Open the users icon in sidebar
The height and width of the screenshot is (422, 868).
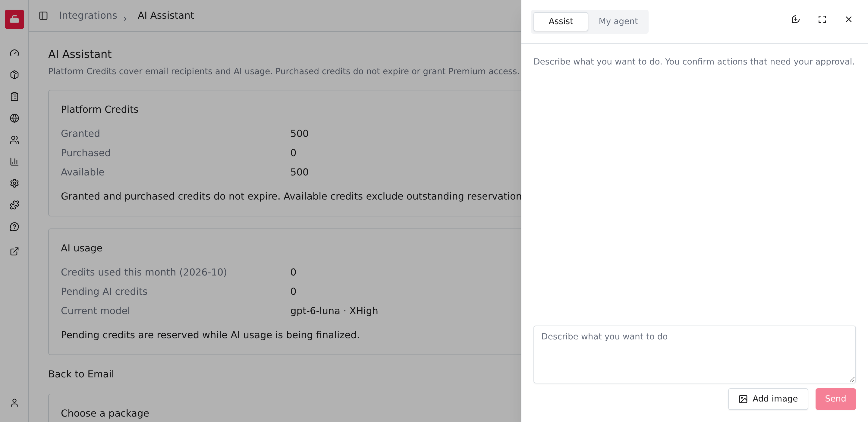tap(14, 140)
